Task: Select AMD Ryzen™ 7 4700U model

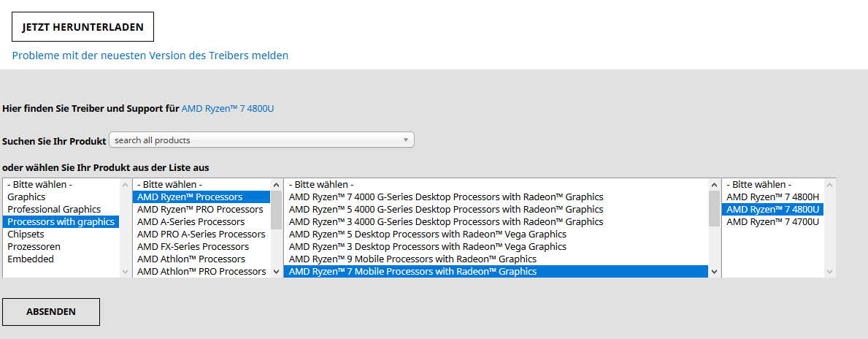Action: click(x=773, y=221)
